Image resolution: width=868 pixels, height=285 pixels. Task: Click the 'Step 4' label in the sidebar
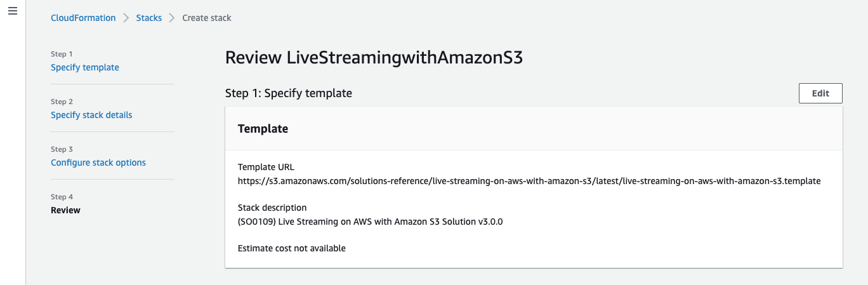(x=62, y=197)
